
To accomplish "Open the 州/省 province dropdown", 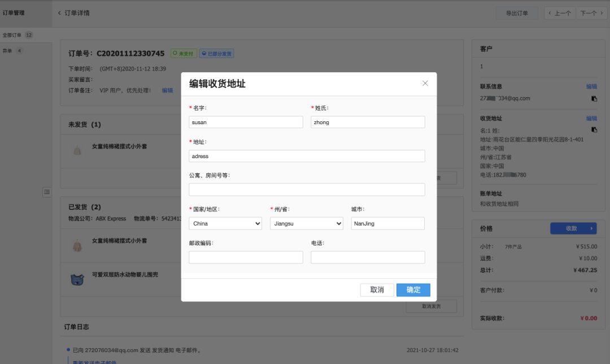I will point(306,223).
